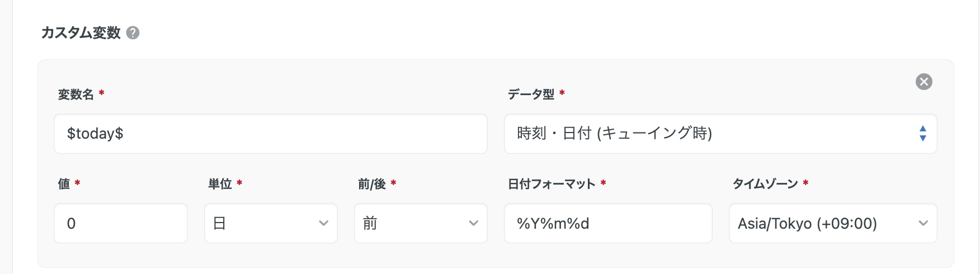Click the データ型 field label
980x274 pixels.
point(531,95)
